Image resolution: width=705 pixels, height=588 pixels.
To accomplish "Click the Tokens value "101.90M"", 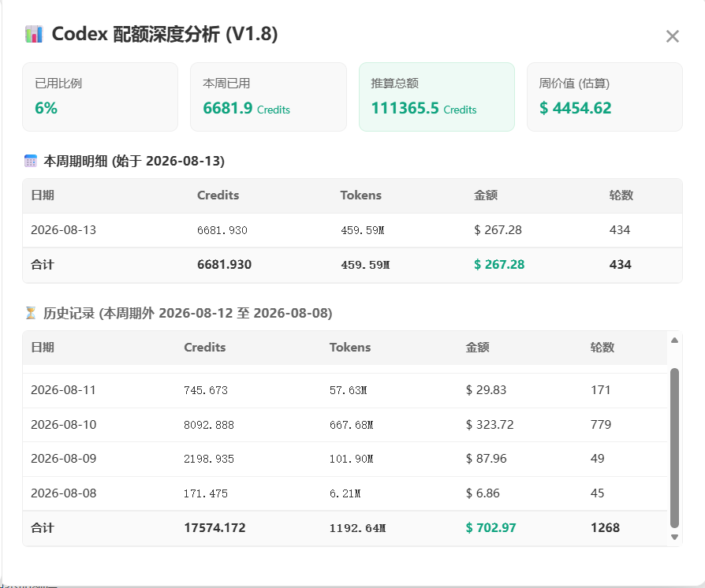I will pos(351,459).
